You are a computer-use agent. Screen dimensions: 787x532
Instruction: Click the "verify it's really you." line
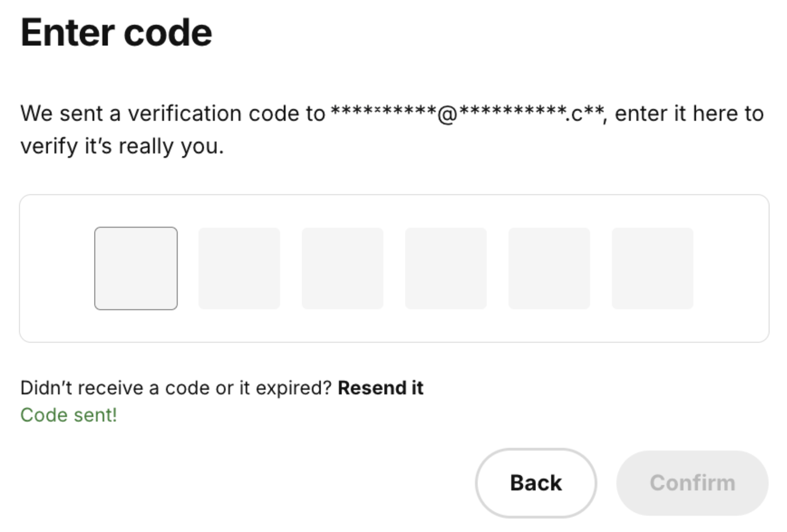tap(122, 146)
